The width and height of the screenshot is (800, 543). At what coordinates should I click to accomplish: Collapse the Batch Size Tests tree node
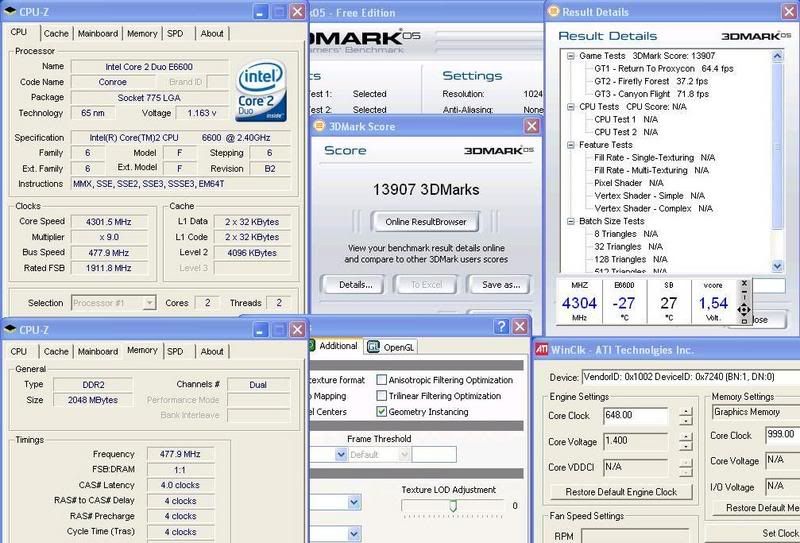tap(570, 221)
